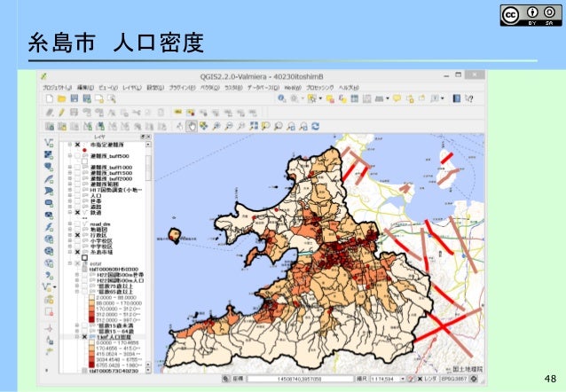Click the Save Project As icon
The width and height of the screenshot is (566, 392).
(x=87, y=98)
